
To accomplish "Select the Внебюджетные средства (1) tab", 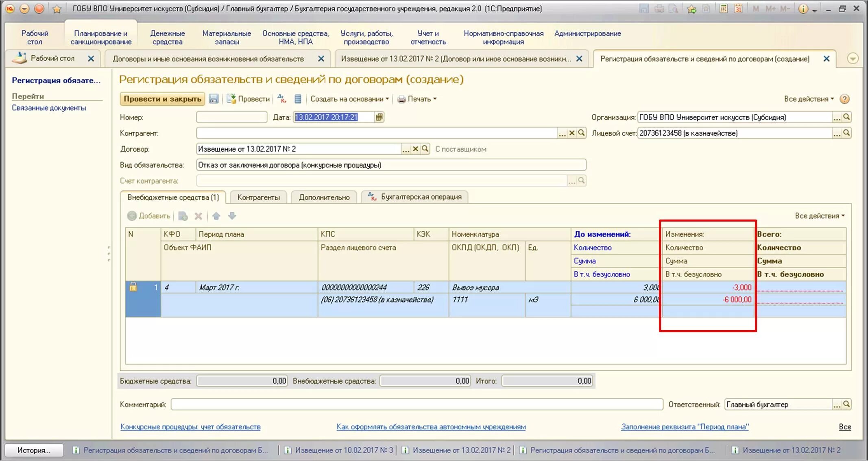I will [173, 197].
